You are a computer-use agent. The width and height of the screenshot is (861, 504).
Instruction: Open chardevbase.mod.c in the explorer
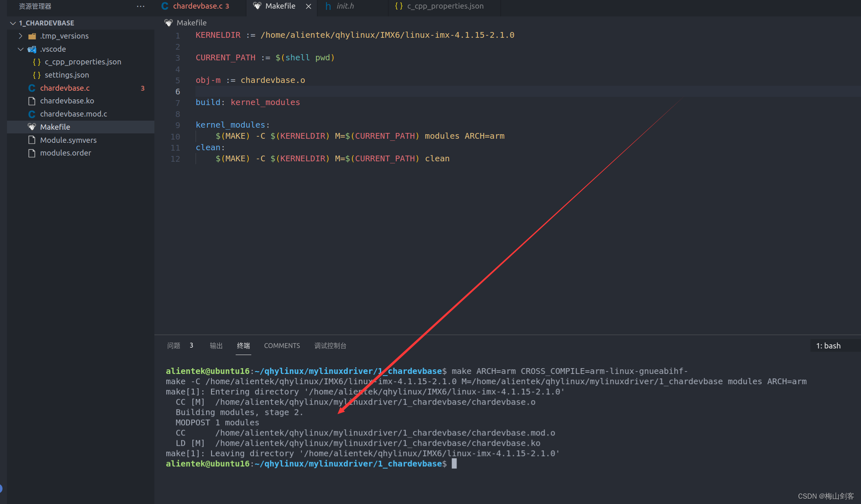[73, 114]
